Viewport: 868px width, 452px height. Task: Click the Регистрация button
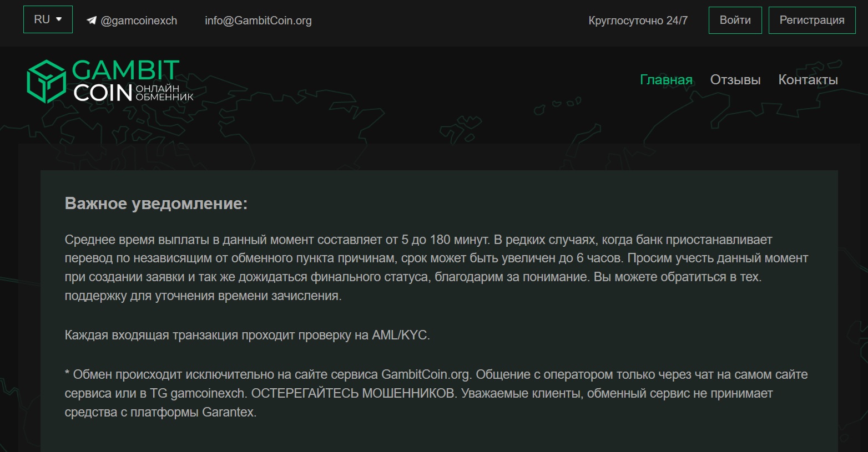point(812,20)
